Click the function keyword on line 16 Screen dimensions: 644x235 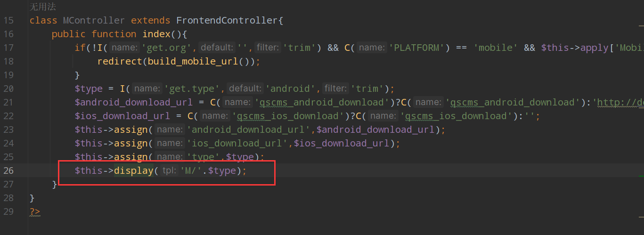[114, 34]
